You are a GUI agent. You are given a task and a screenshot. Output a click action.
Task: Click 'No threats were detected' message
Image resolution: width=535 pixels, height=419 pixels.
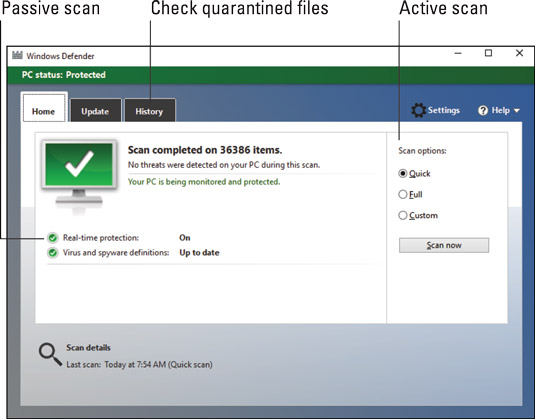224,165
